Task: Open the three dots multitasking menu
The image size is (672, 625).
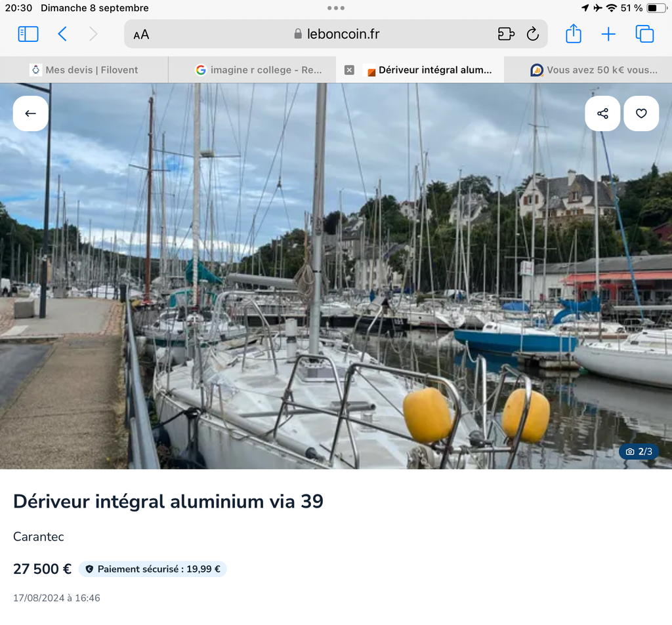Action: click(336, 8)
